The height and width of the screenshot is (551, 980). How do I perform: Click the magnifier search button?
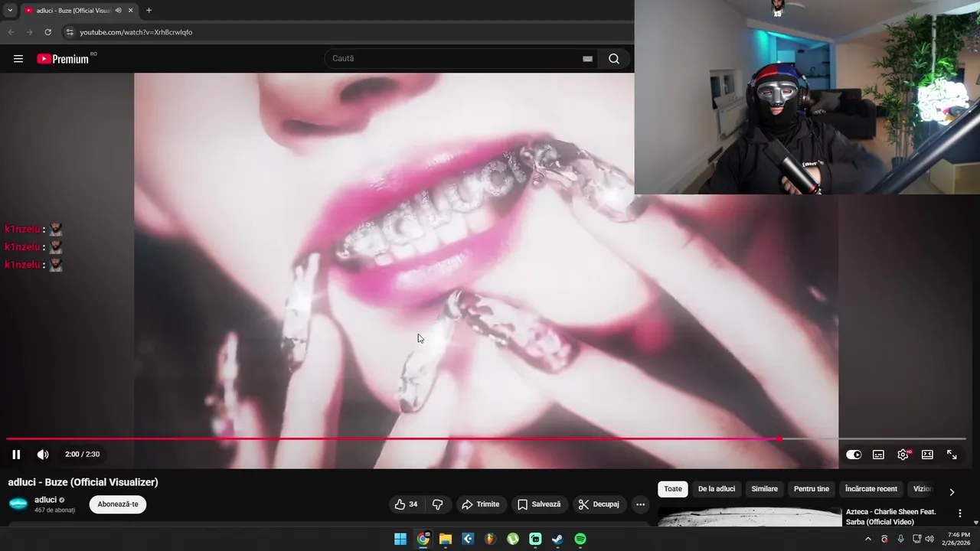[x=614, y=59]
